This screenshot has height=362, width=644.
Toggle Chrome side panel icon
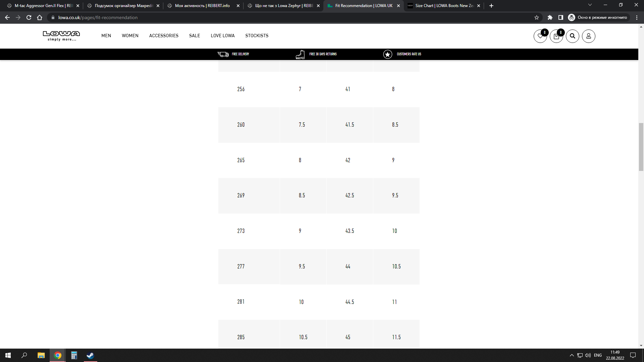coord(560,17)
